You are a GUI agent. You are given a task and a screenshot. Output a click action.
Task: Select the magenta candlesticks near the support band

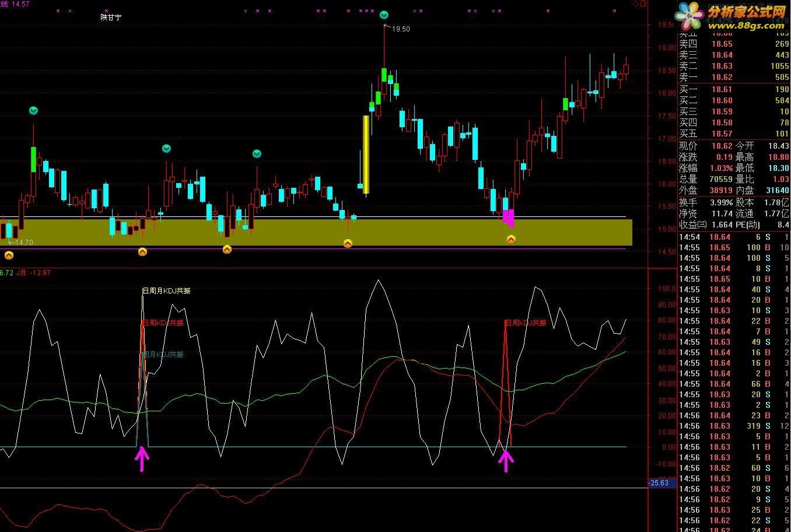(508, 217)
